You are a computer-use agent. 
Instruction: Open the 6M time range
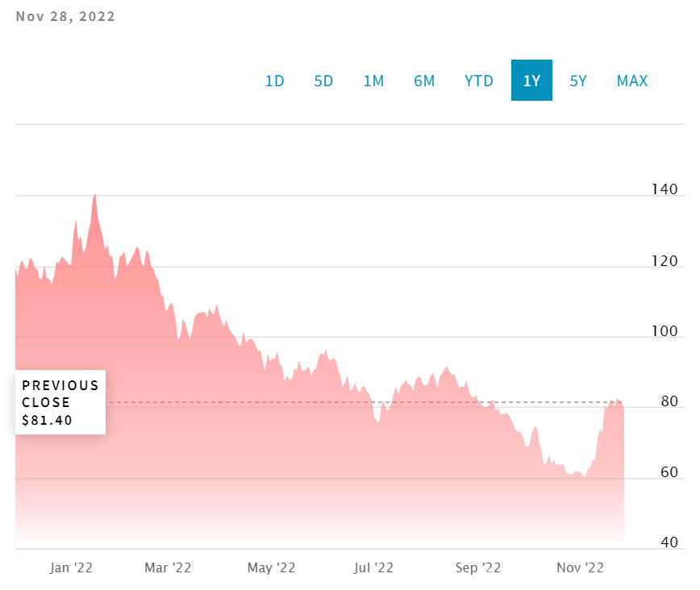tap(424, 81)
